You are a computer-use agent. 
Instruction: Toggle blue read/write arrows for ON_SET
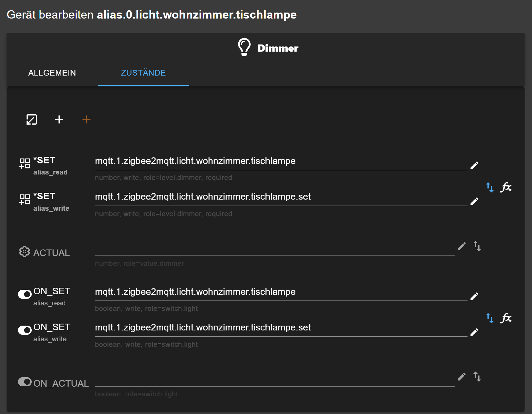click(x=490, y=318)
